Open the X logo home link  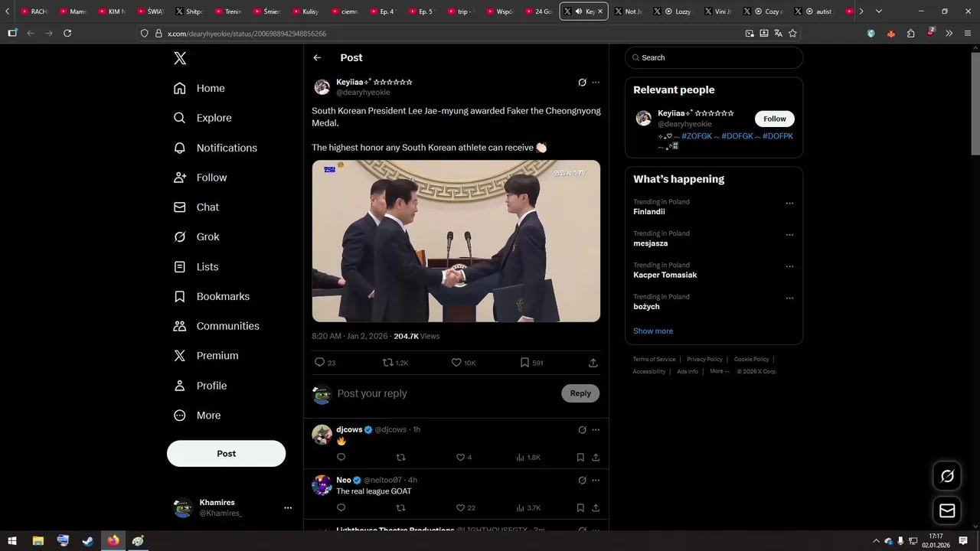pos(180,58)
